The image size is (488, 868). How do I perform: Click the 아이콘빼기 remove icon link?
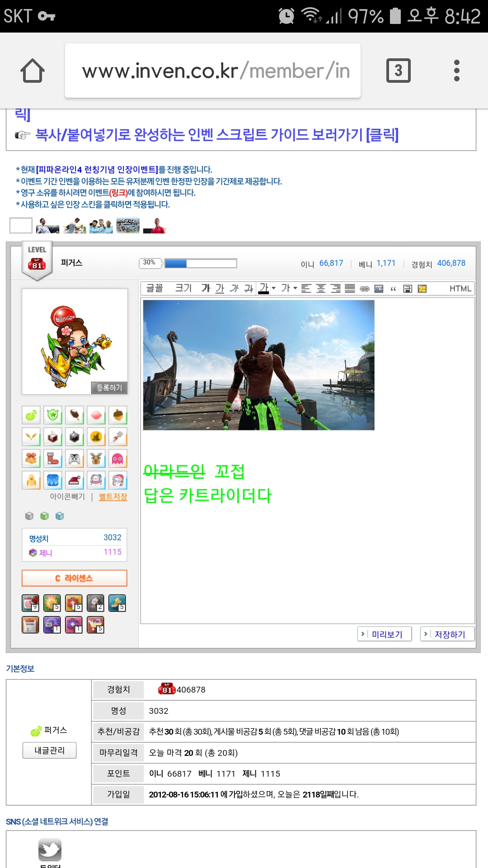tap(67, 496)
